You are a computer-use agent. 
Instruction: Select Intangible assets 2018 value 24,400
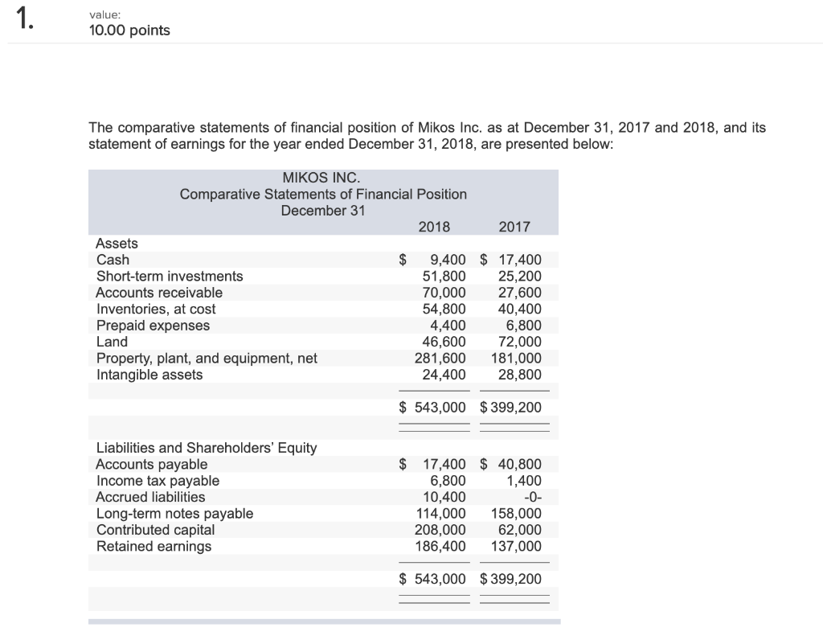444,375
